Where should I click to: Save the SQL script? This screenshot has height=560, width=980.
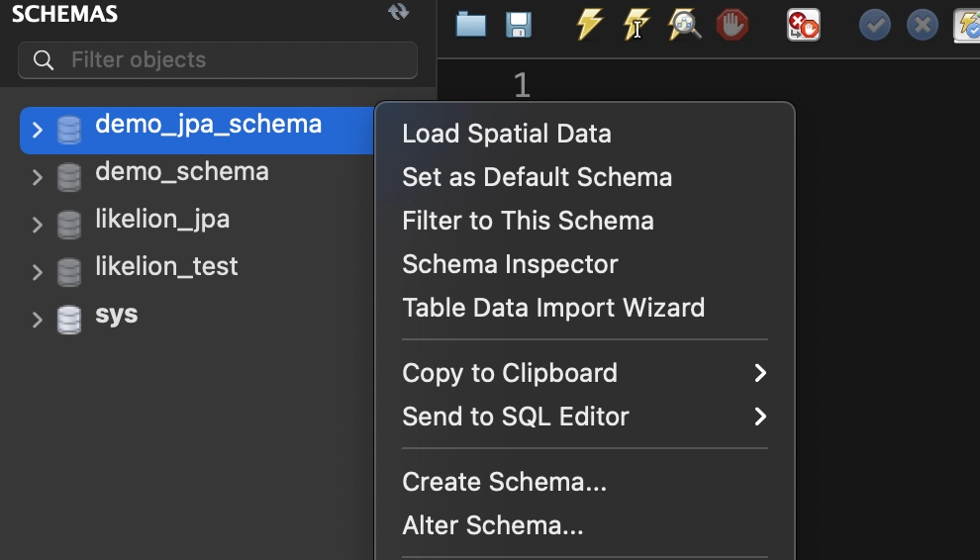point(519,24)
